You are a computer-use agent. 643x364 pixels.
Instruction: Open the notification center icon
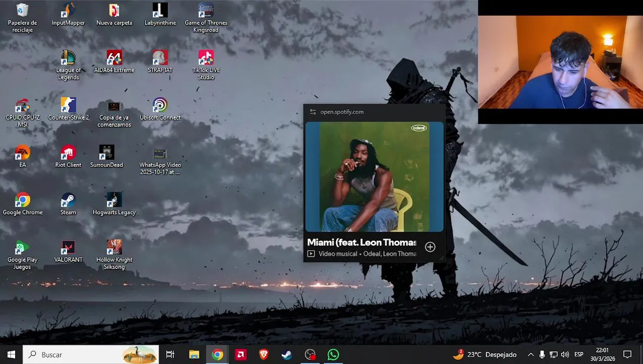627,354
